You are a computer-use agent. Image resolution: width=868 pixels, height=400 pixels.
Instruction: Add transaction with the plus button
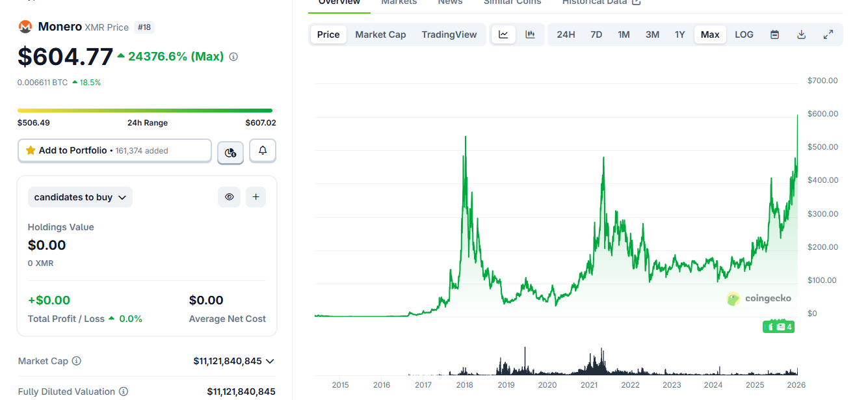[256, 197]
